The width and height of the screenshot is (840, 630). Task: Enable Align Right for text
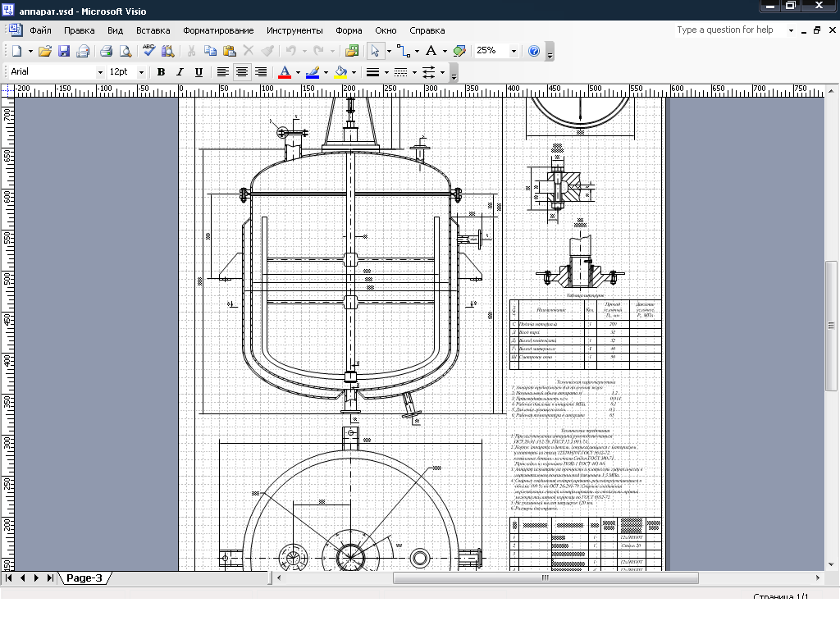(261, 72)
